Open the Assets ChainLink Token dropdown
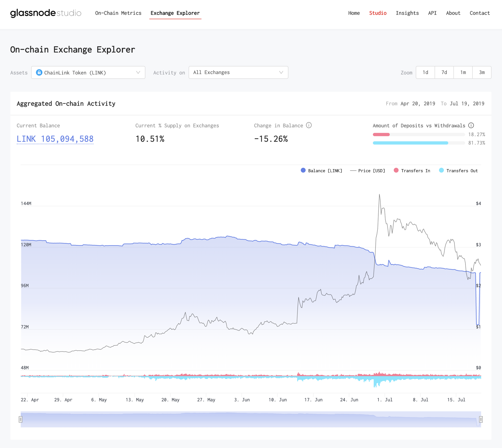 click(88, 73)
